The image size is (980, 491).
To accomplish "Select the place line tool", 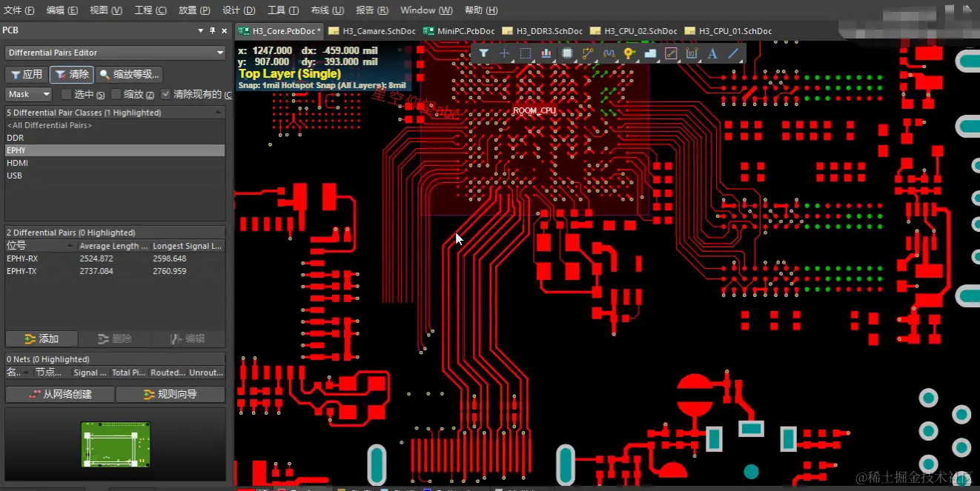I will tap(733, 53).
